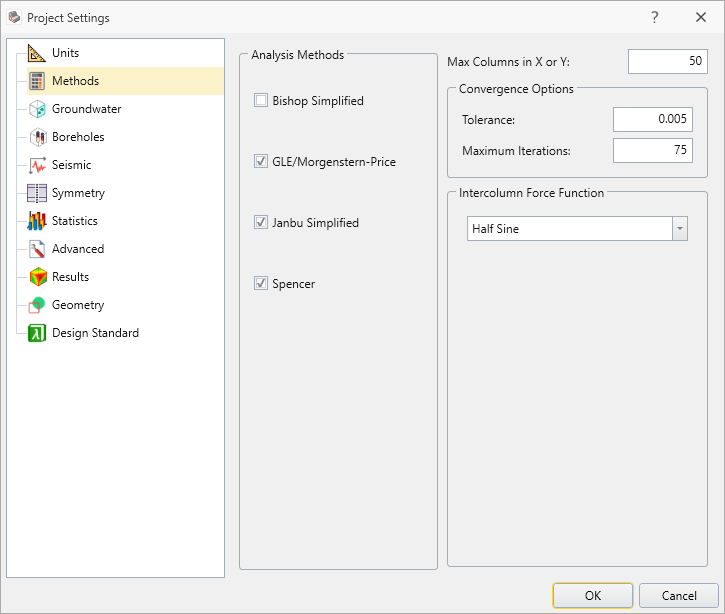Cancel the Project Settings dialog
Image resolution: width=725 pixels, height=614 pixels.
pyautogui.click(x=679, y=596)
